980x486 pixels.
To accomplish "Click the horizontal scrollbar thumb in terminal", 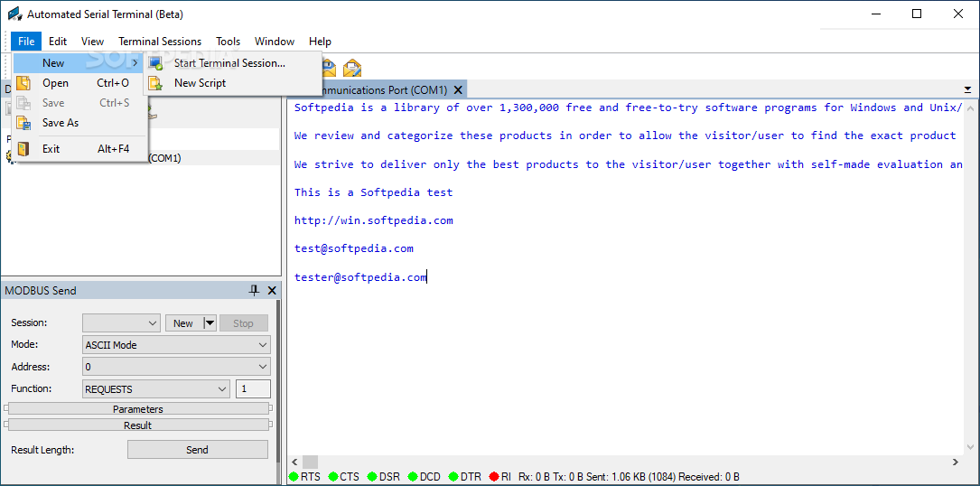I will pos(310,463).
